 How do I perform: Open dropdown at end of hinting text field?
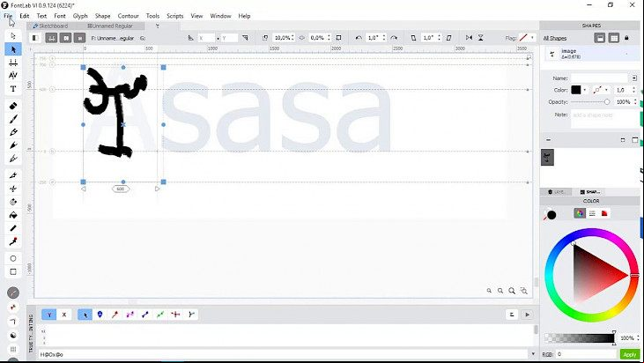click(x=533, y=354)
